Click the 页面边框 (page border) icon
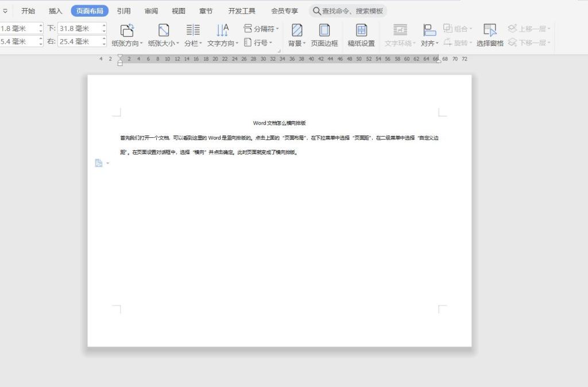Viewport: 588px width, 387px height. click(324, 30)
